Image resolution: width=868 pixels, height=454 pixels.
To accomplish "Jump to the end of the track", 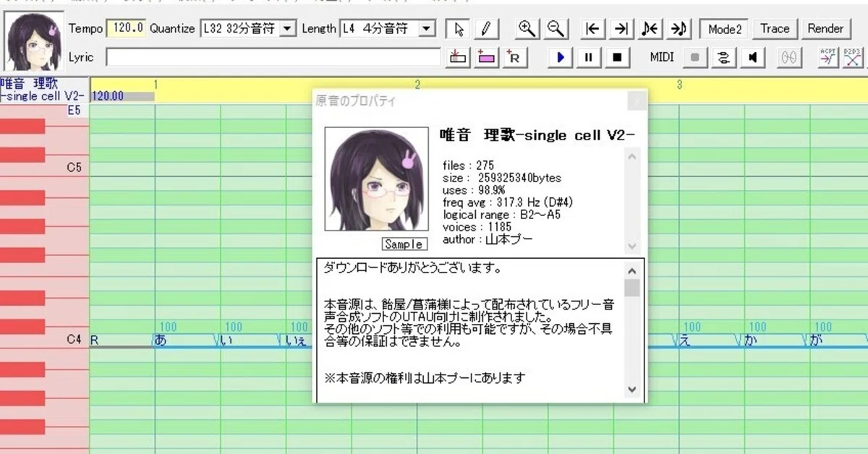I will pyautogui.click(x=621, y=29).
